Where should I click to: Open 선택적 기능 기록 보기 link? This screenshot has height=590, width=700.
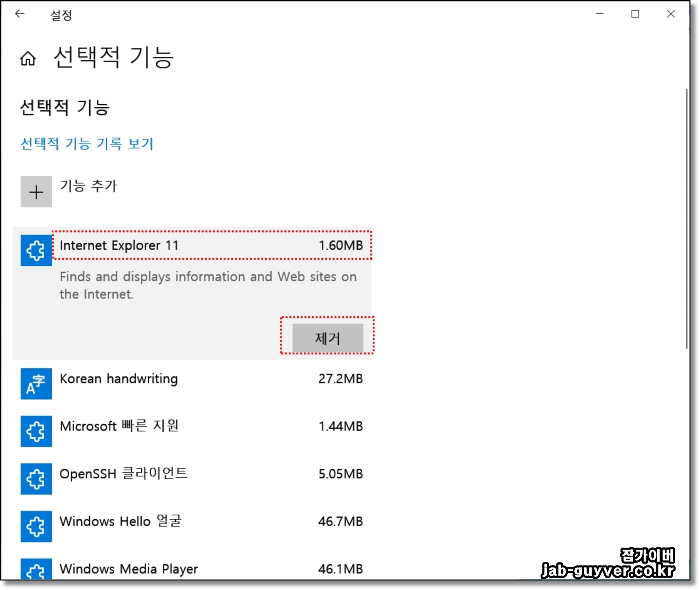87,144
